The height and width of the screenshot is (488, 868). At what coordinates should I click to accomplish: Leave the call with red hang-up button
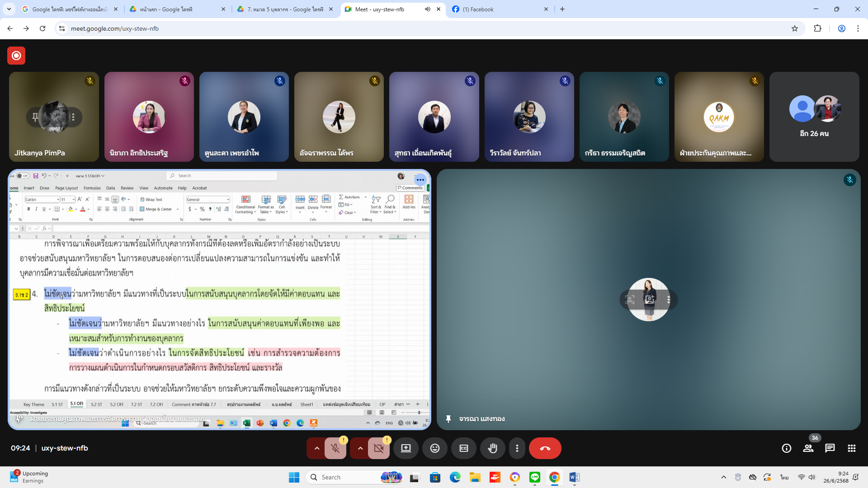point(545,448)
